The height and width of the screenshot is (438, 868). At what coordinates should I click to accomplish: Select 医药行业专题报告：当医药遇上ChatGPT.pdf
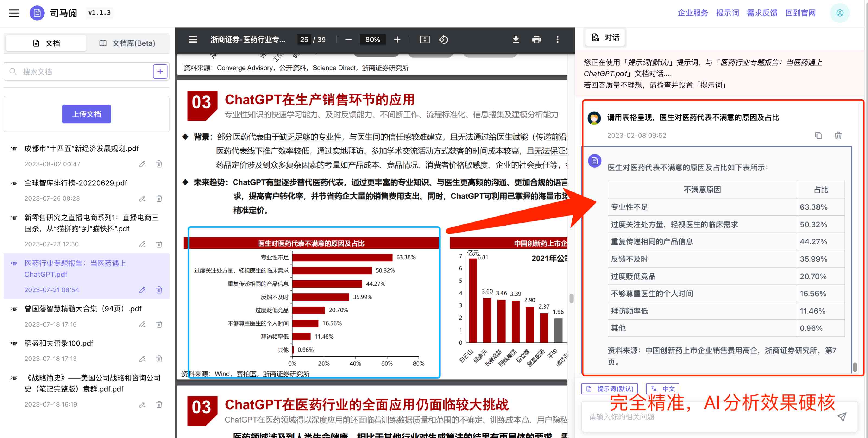click(x=75, y=269)
